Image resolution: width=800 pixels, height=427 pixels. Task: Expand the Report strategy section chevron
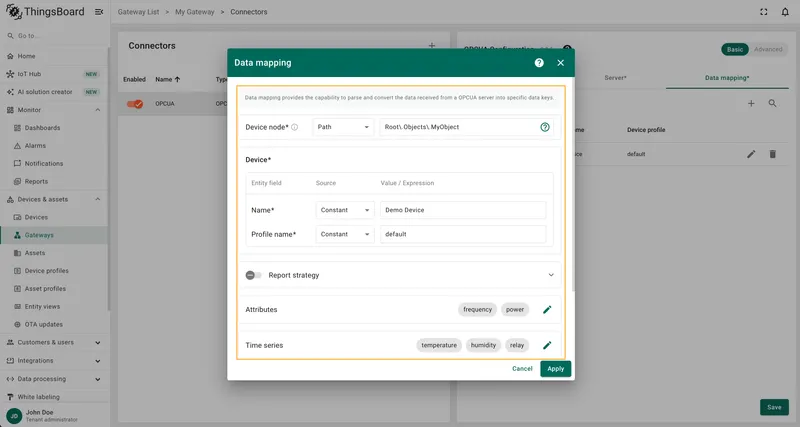pos(551,275)
